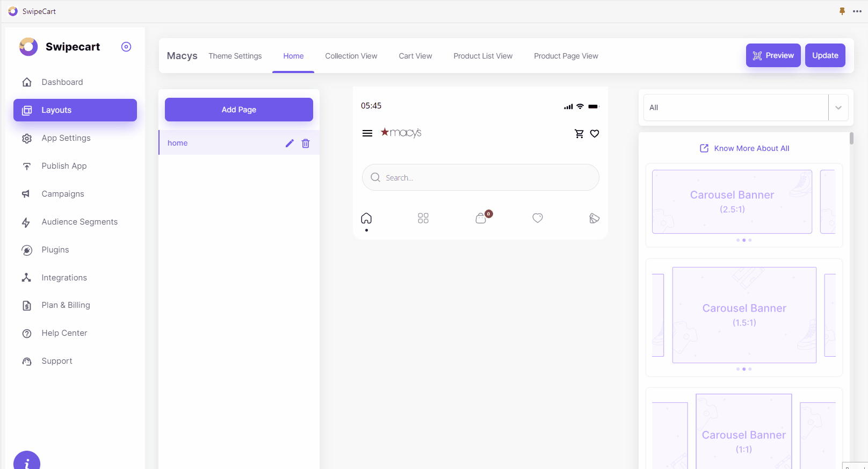Click the Help Center question icon
This screenshot has height=469, width=868.
(27, 334)
